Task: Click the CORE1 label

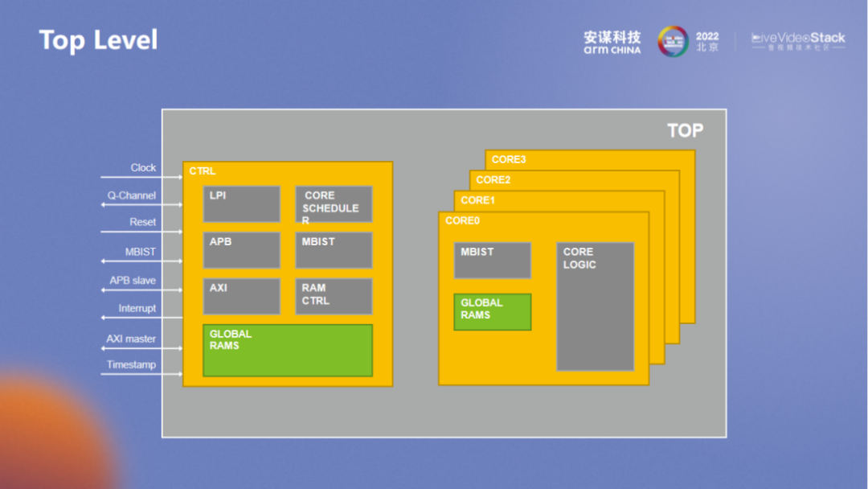Action: 477,200
